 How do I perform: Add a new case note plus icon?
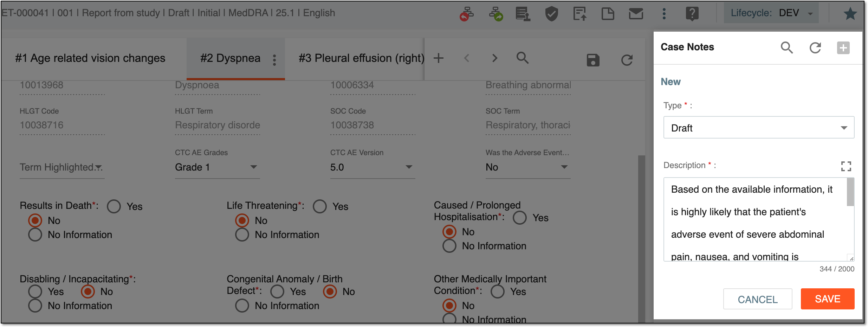point(843,47)
